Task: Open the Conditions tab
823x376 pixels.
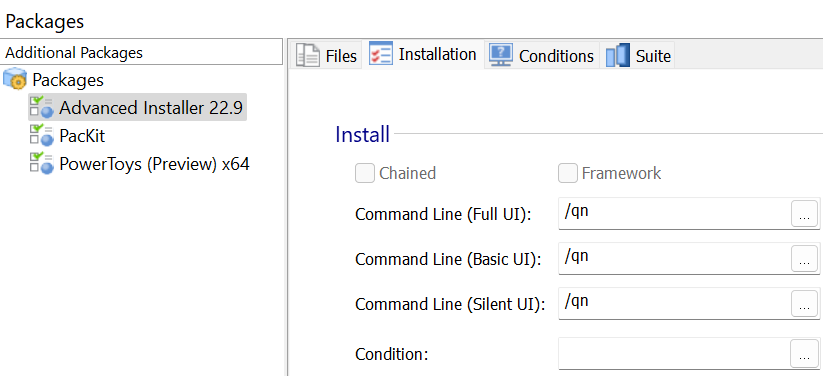Action: click(541, 55)
